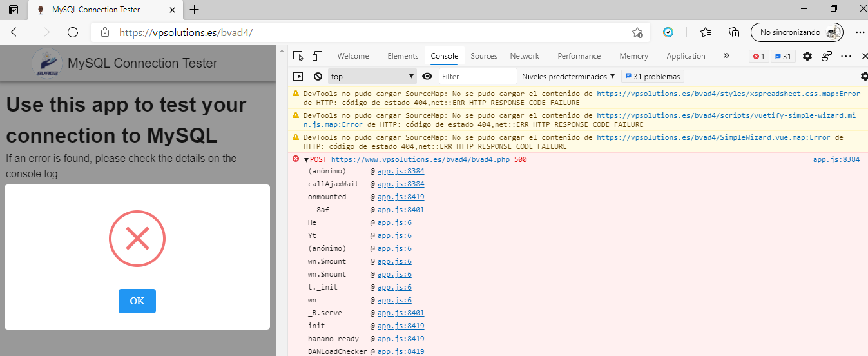The height and width of the screenshot is (356, 868).
Task: Open the Application tab
Action: (x=686, y=56)
